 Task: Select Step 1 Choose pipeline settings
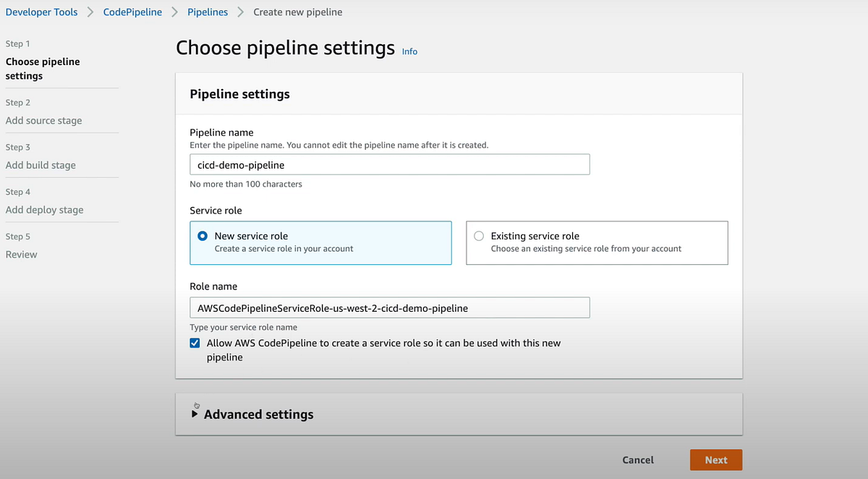click(x=43, y=69)
